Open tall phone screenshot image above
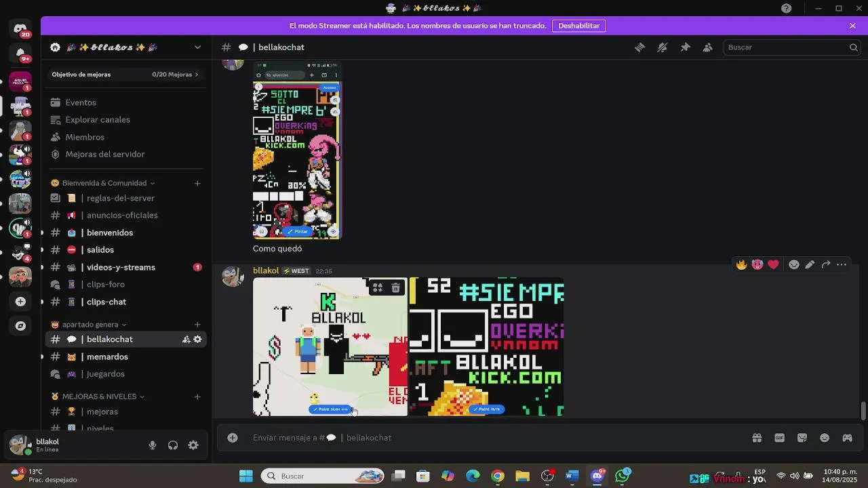Image resolution: width=868 pixels, height=488 pixels. coord(297,150)
